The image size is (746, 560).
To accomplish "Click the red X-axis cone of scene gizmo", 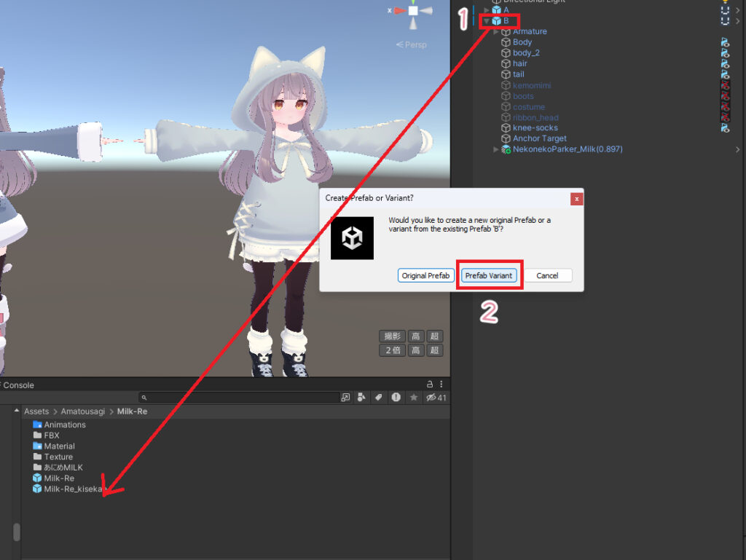I will [400, 10].
